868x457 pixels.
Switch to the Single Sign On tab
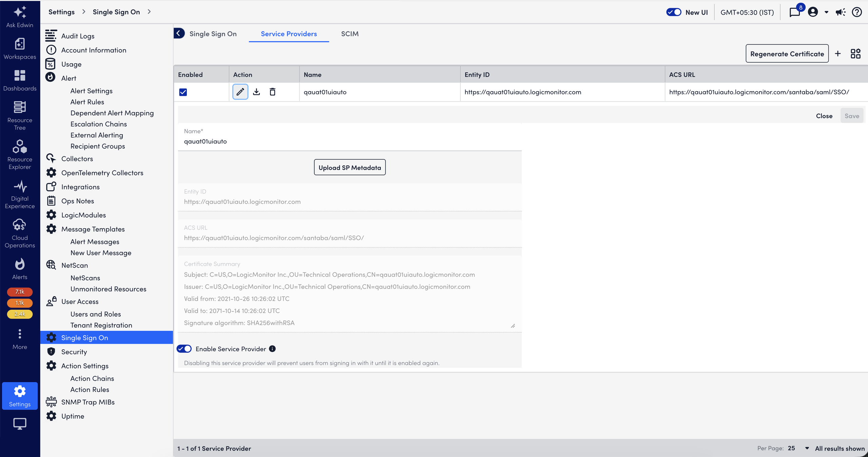[213, 34]
